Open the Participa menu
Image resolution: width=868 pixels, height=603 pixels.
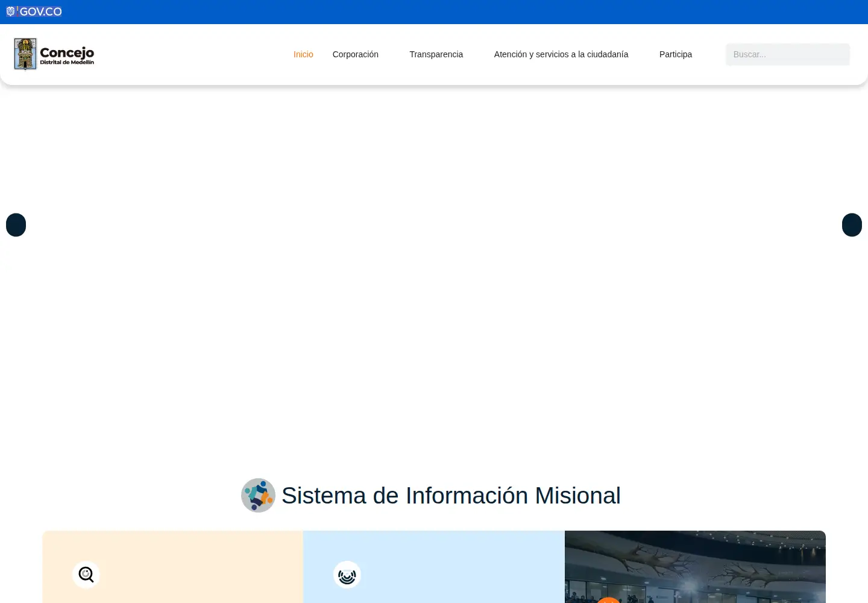[676, 54]
